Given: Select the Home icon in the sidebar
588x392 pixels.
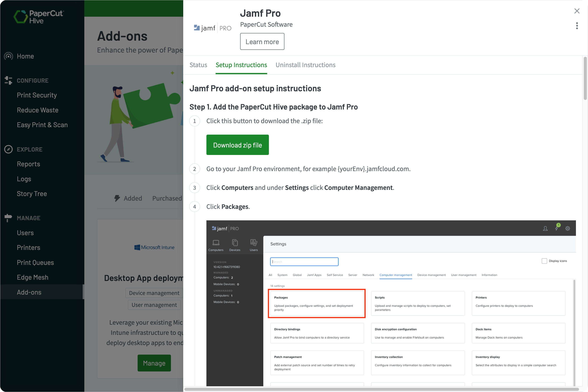Looking at the screenshot, I should click(x=8, y=56).
